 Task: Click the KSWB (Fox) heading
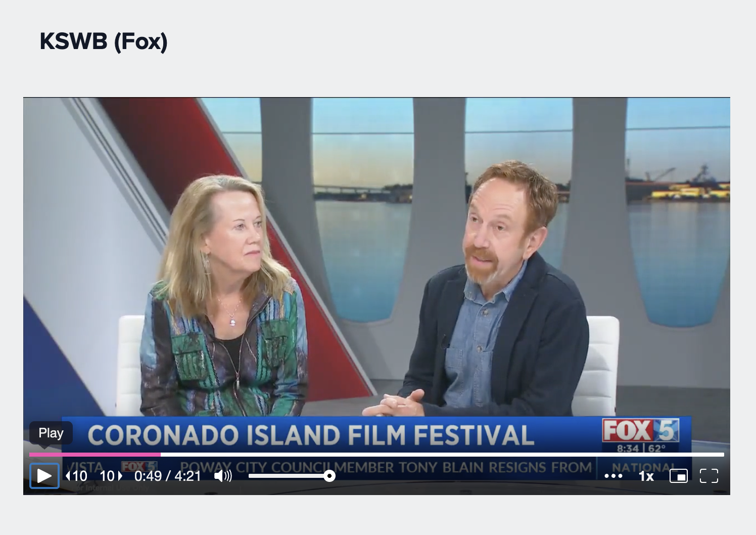point(104,41)
